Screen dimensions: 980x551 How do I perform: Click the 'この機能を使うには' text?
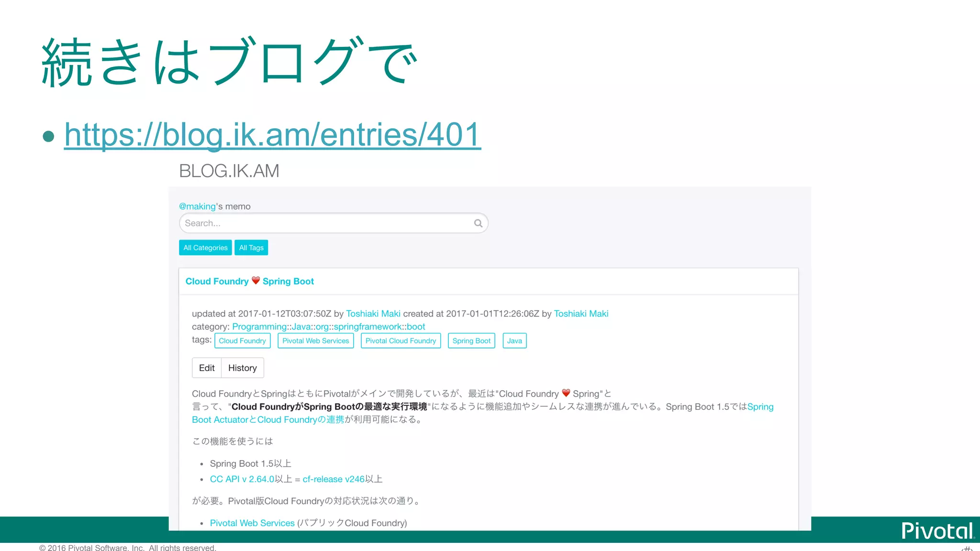click(233, 441)
